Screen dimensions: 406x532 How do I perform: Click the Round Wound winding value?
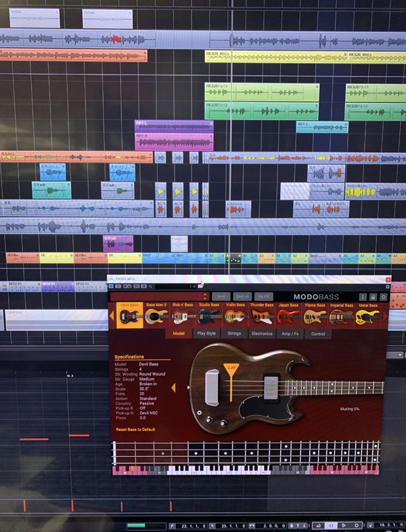point(152,374)
